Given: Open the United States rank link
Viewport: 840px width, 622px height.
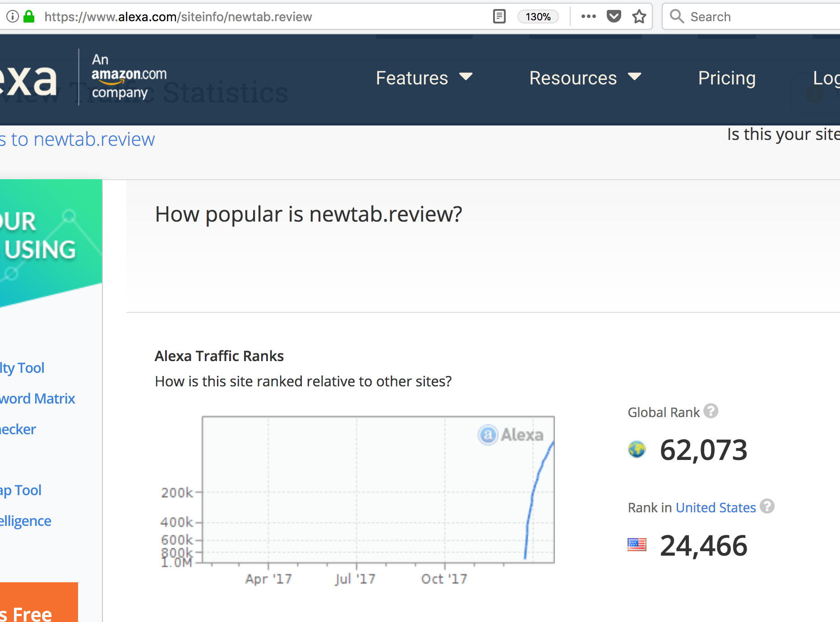Looking at the screenshot, I should [715, 508].
